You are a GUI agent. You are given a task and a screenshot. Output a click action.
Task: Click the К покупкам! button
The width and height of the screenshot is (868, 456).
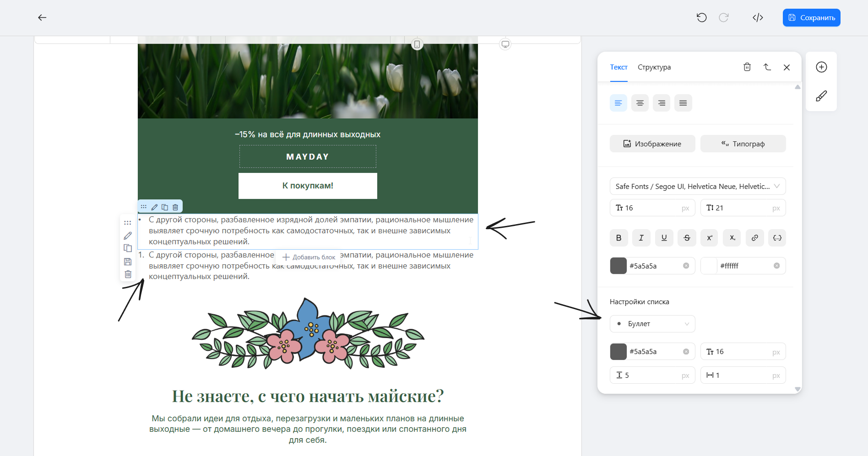(308, 186)
